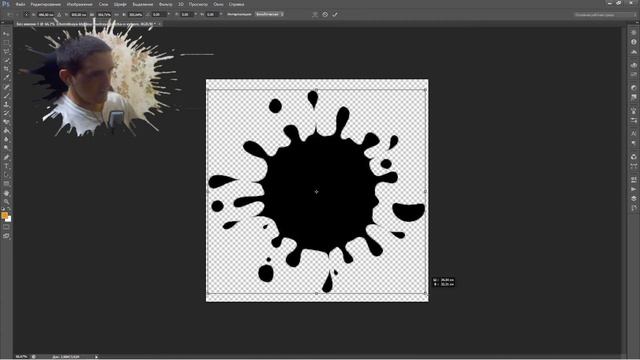Click the white background color swatch
This screenshot has height=360, width=640.
click(9, 219)
